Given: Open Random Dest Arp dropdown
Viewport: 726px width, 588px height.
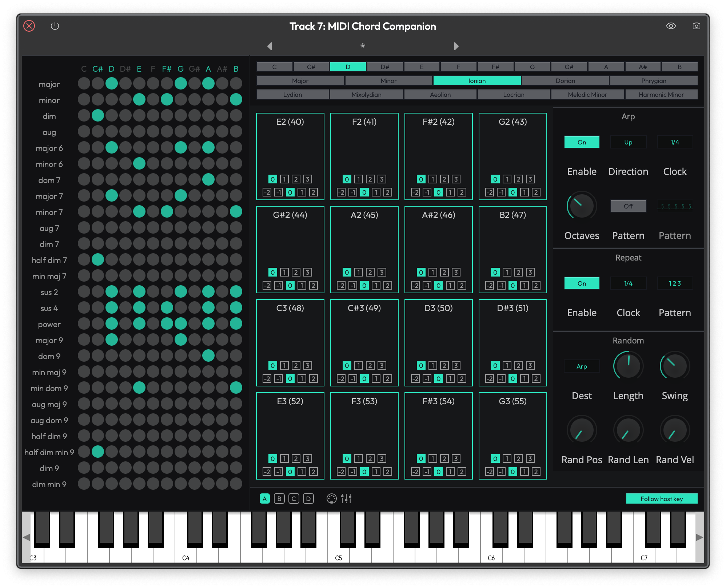Looking at the screenshot, I should pos(582,366).
